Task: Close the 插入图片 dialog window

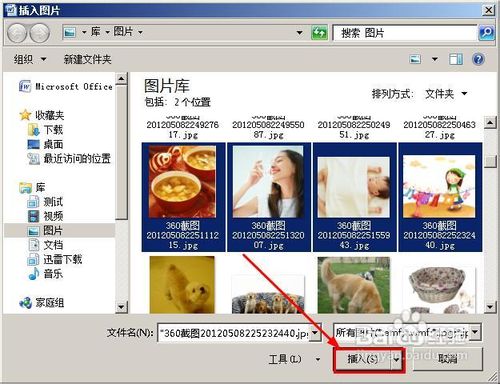Action: (x=488, y=10)
